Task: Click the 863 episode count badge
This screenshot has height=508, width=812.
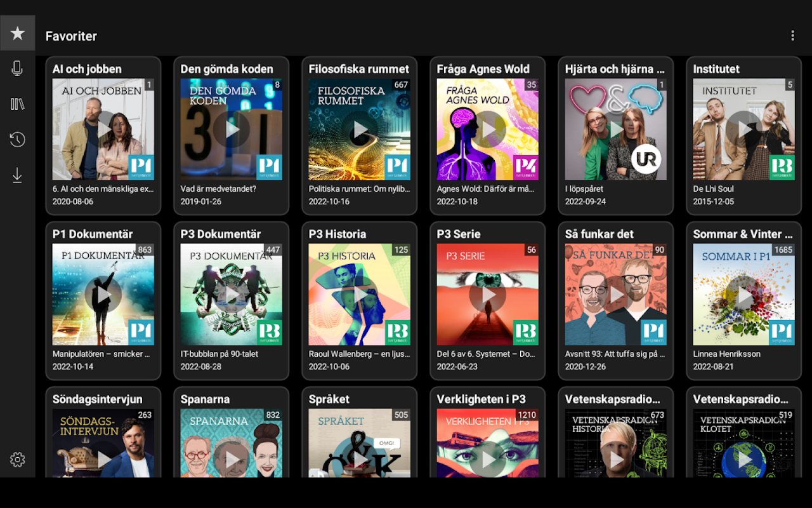Action: click(145, 250)
